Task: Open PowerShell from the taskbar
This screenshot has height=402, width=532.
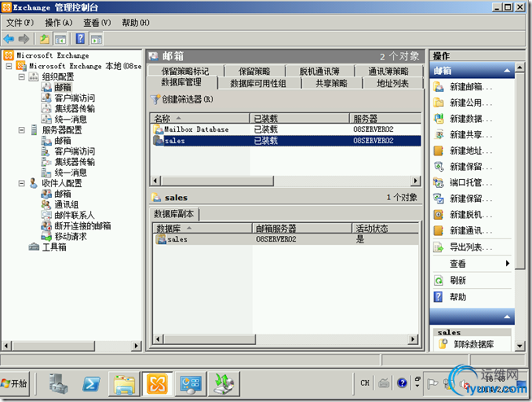Action: (91, 384)
